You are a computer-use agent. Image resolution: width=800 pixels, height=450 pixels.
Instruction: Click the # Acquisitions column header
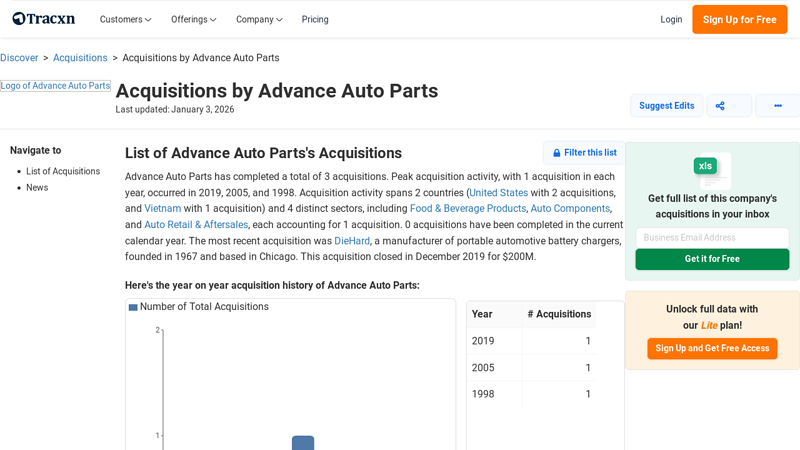559,314
